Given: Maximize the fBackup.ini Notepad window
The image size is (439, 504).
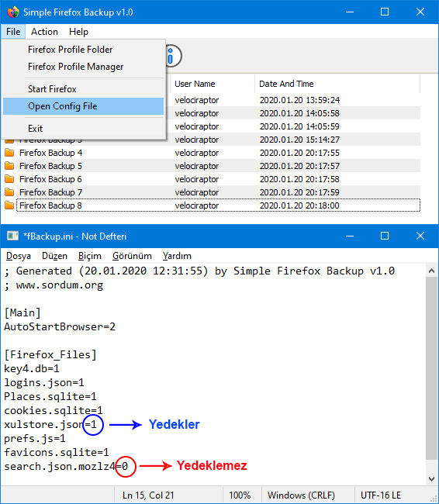Looking at the screenshot, I should [385, 236].
